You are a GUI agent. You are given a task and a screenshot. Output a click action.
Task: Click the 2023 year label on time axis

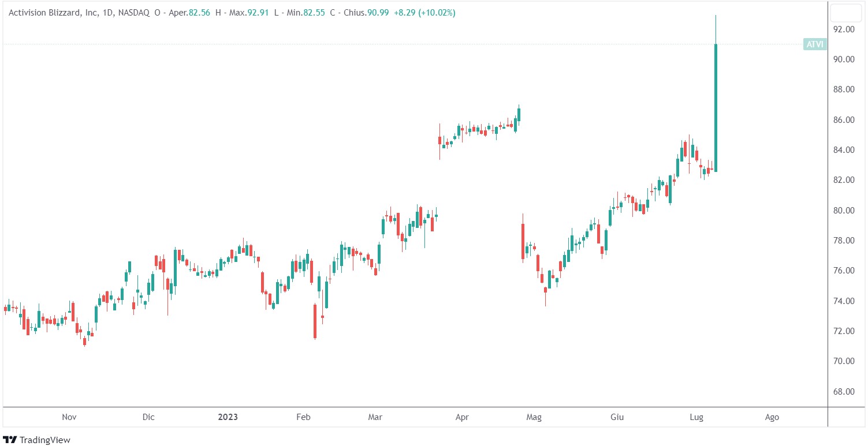(228, 417)
